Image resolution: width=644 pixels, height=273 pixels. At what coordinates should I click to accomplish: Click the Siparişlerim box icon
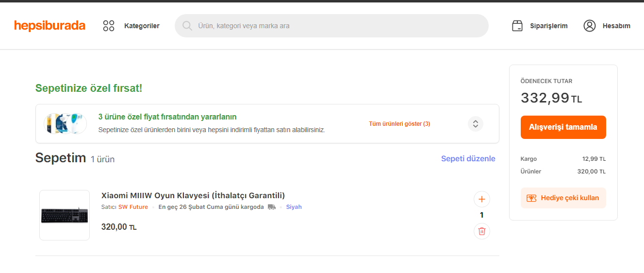click(517, 26)
